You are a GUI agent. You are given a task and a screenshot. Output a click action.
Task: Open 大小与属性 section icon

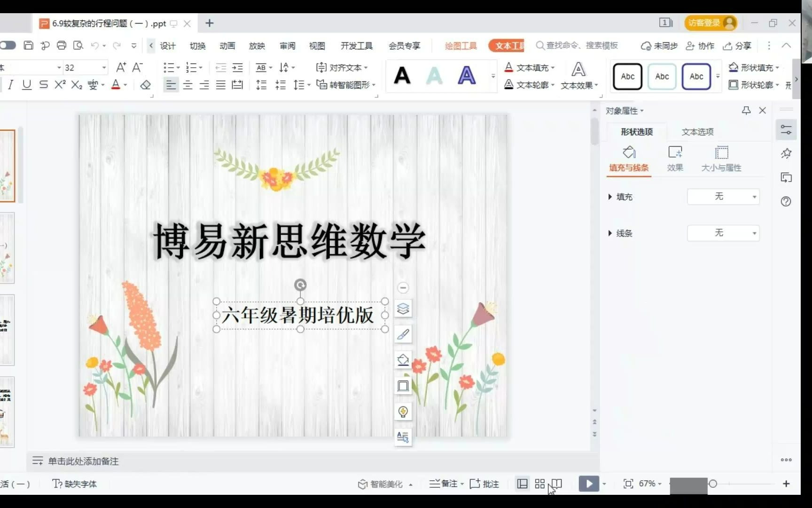(721, 159)
